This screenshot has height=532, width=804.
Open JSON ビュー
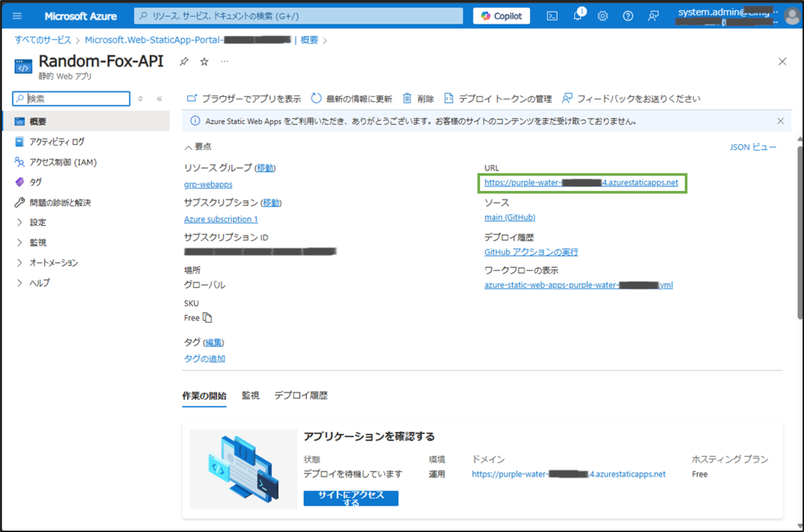(753, 147)
